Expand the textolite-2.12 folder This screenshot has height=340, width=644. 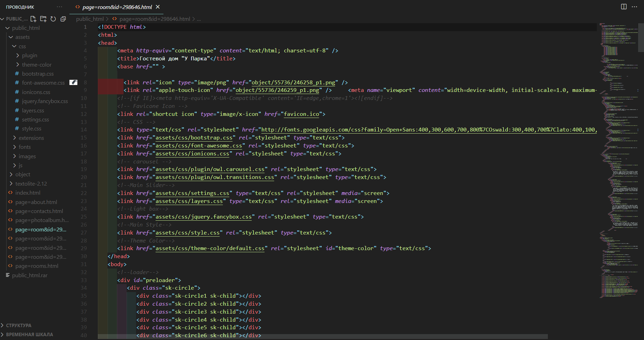click(x=31, y=184)
